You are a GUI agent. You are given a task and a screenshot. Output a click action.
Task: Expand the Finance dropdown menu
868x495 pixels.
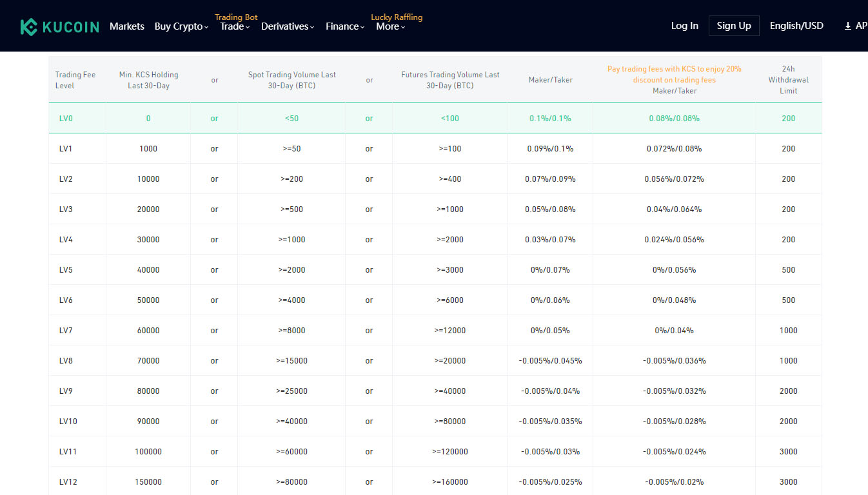[x=345, y=26]
